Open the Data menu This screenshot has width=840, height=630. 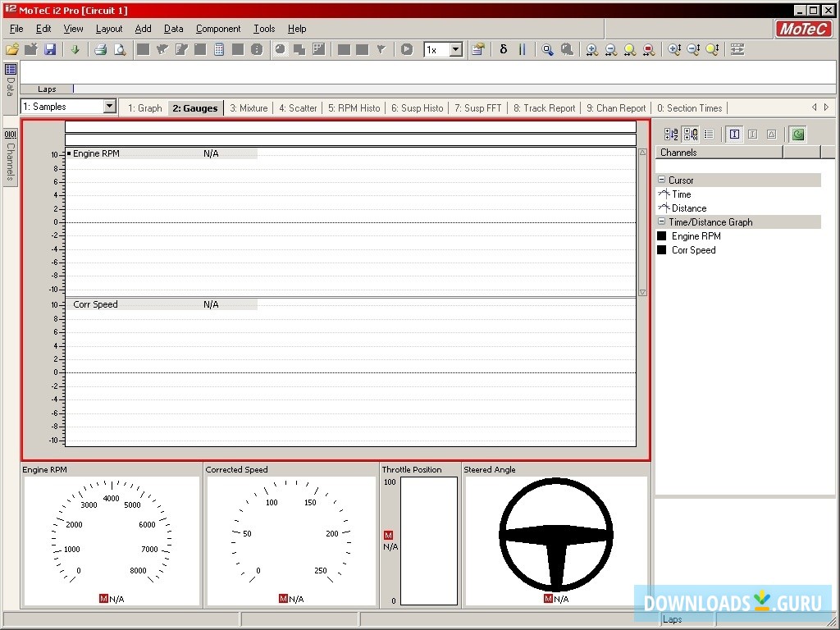174,29
